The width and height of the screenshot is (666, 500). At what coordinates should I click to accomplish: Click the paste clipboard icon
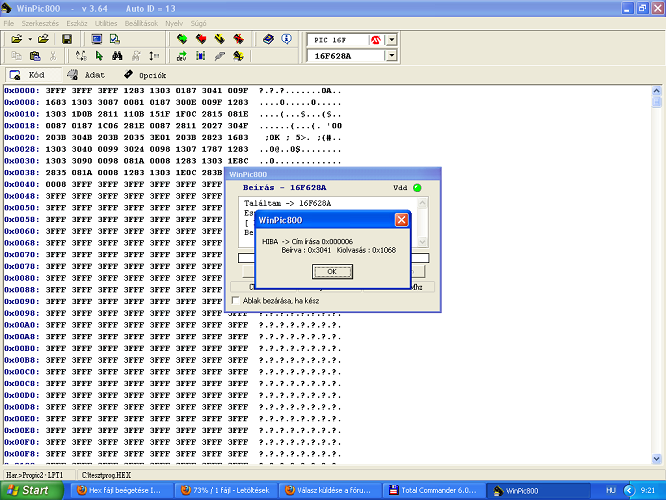[35, 56]
